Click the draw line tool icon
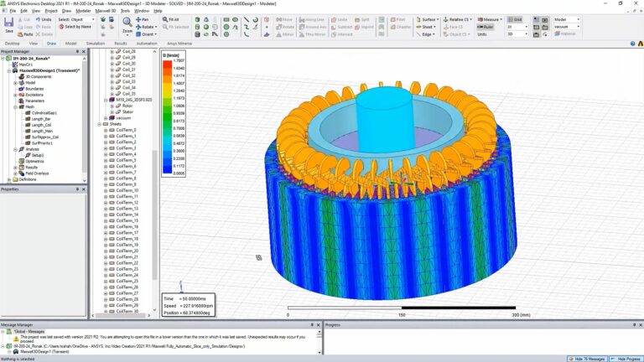Image resolution: width=644 pixels, height=362 pixels. point(247,19)
